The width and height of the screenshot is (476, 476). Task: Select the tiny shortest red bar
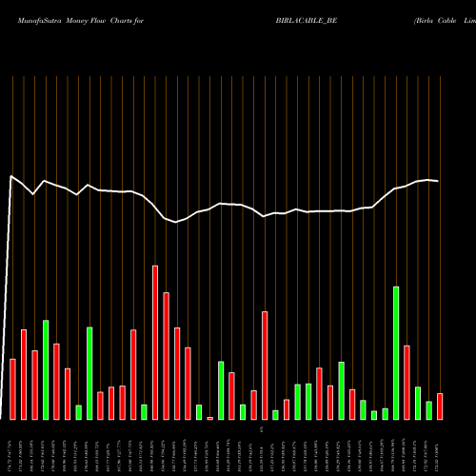(209, 419)
